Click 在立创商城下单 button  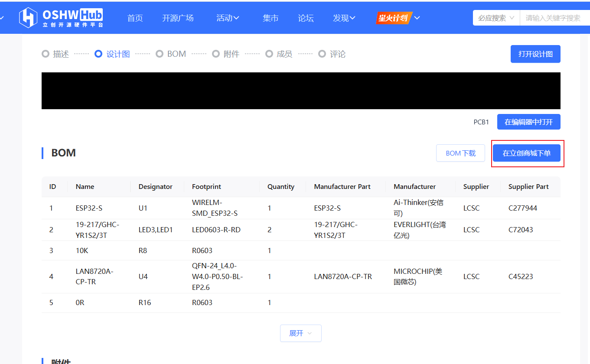point(527,153)
